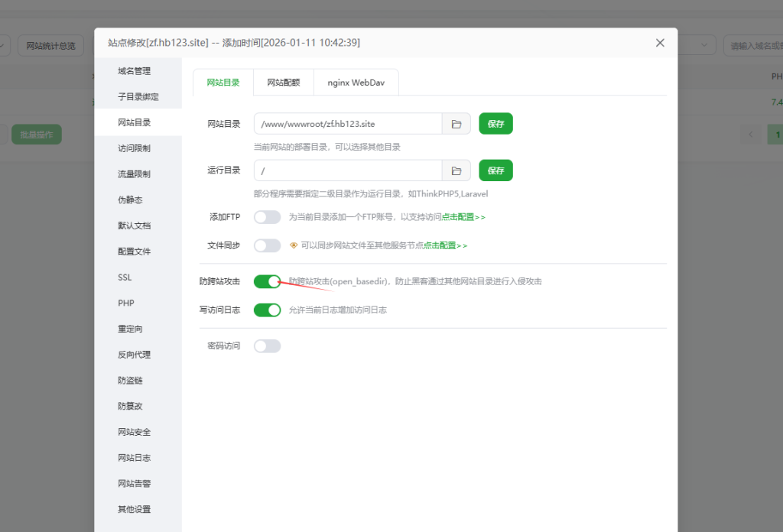Viewport: 783px width, 532px height.
Task: Switch to the 网站配额 tab
Action: tap(283, 83)
